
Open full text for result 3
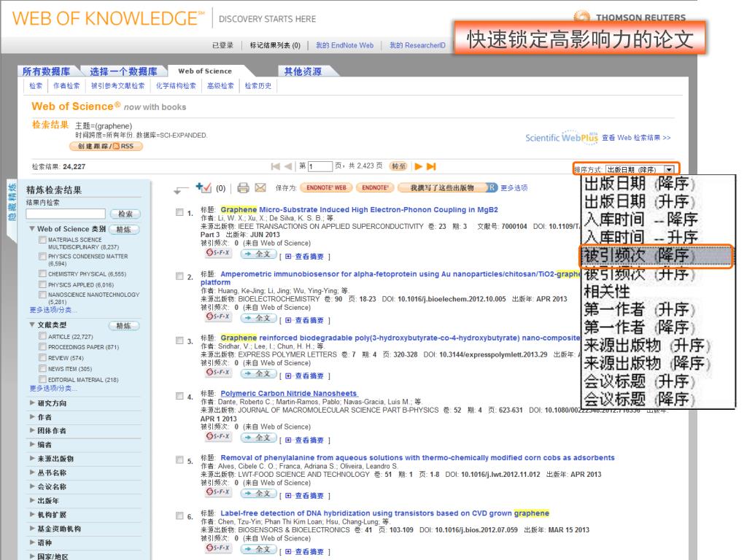point(258,374)
